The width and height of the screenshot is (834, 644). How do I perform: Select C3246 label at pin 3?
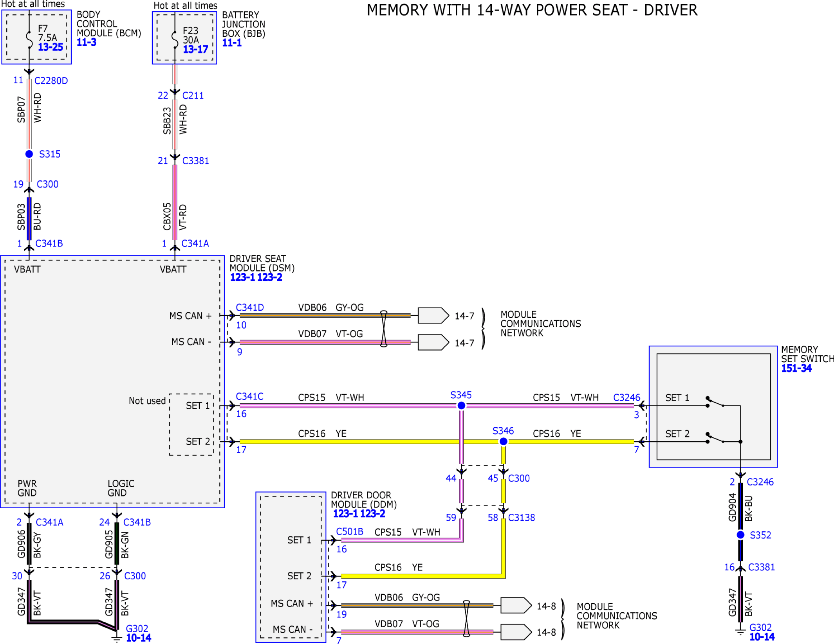(x=626, y=398)
